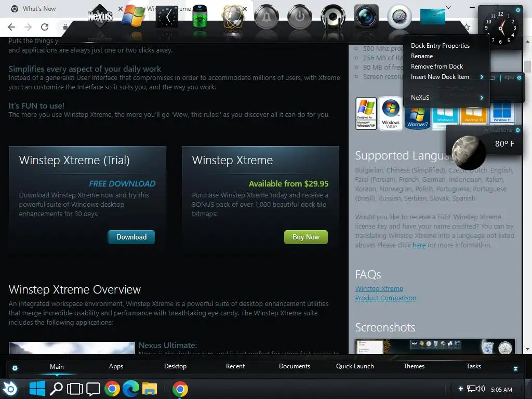Open the Winstep Xtreme FAQ link
The image size is (532, 399).
click(x=379, y=288)
